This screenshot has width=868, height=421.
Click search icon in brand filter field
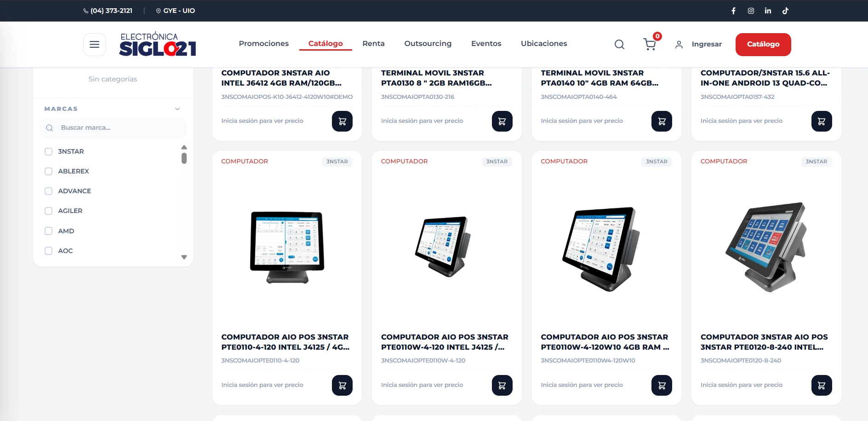(50, 128)
